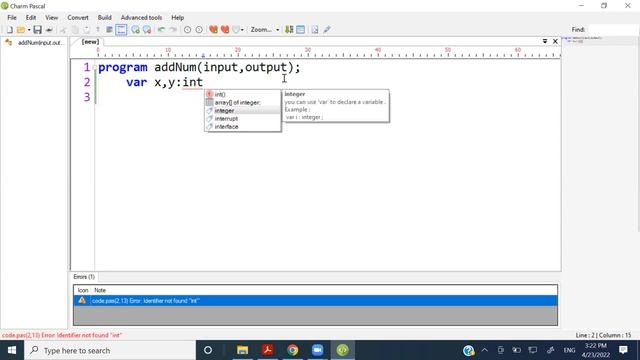Choose interface from autocomplete list

(x=242, y=127)
